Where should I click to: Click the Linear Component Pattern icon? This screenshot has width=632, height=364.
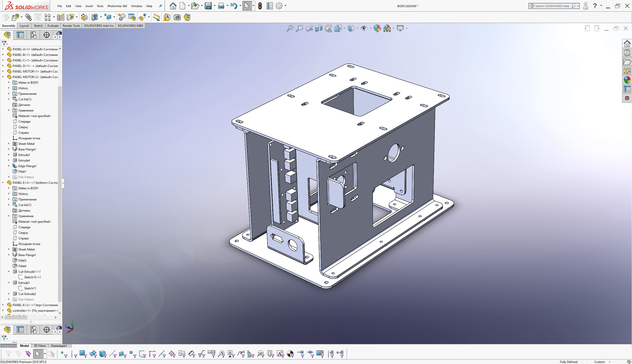click(47, 17)
